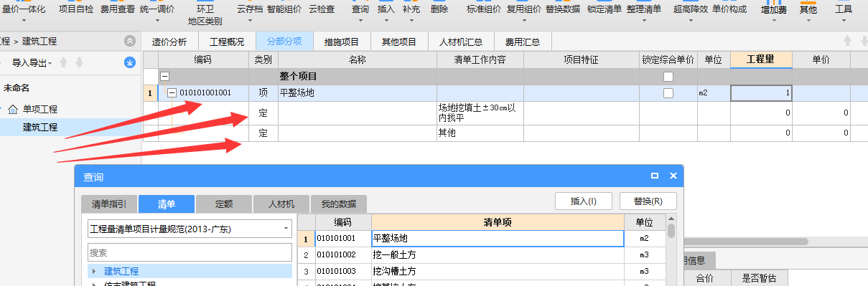868x286 pixels.
Task: Open the 其他项目 tab
Action: coord(399,42)
